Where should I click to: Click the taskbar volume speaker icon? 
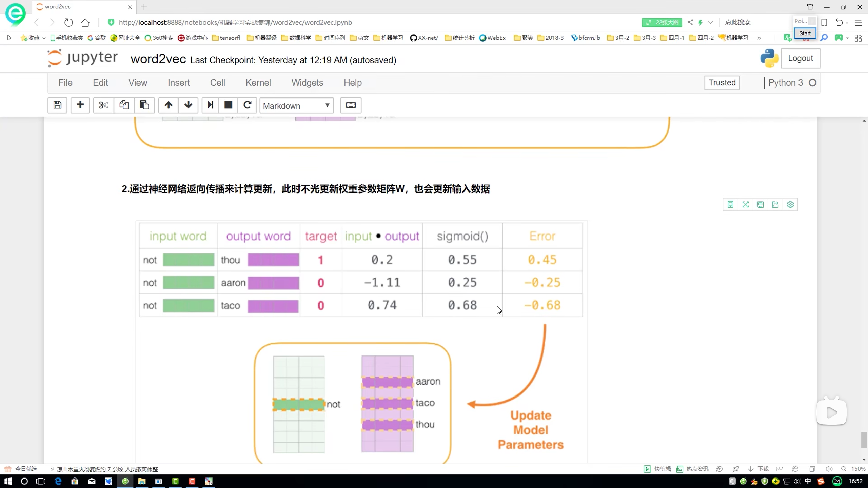click(797, 481)
